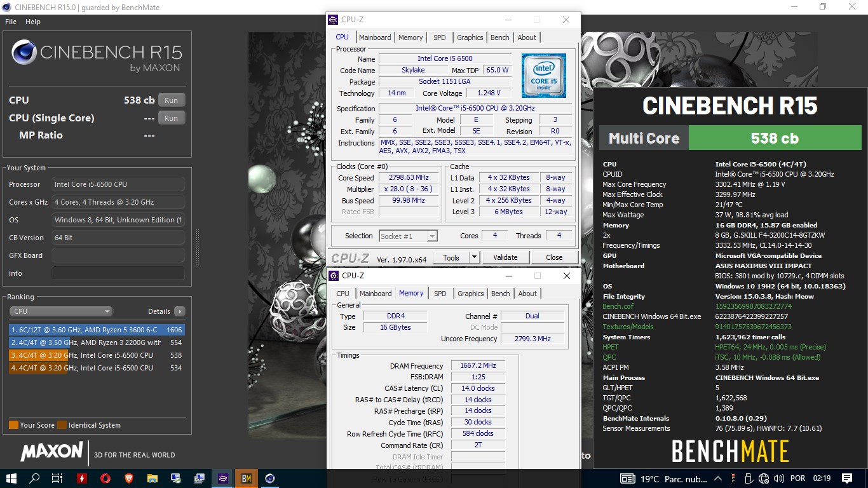
Task: Open the notification action center
Action: [x=847, y=478]
